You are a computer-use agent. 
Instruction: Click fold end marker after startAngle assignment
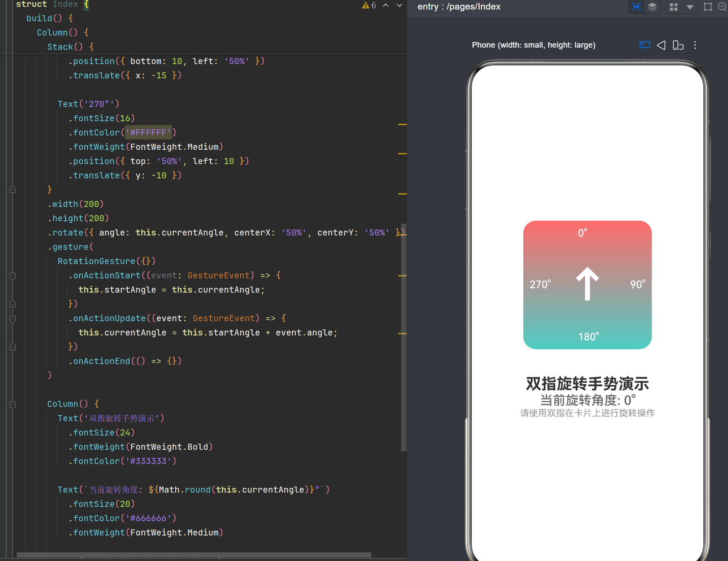[13, 304]
